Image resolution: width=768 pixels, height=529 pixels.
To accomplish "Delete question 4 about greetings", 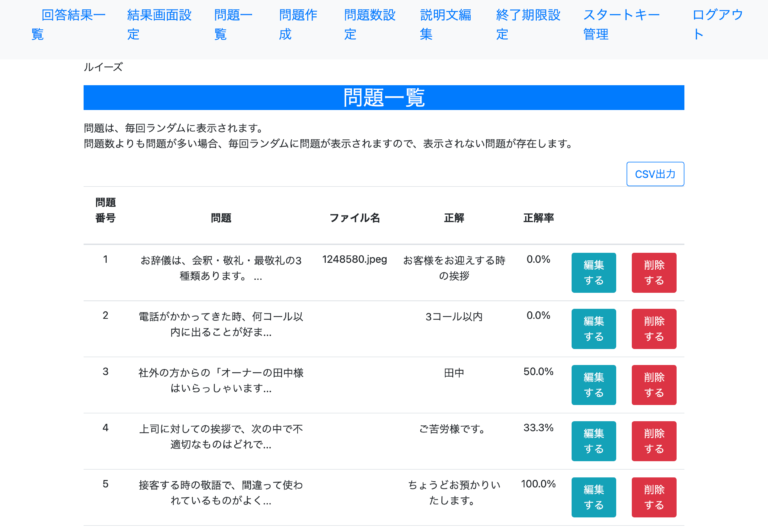I will pyautogui.click(x=654, y=441).
